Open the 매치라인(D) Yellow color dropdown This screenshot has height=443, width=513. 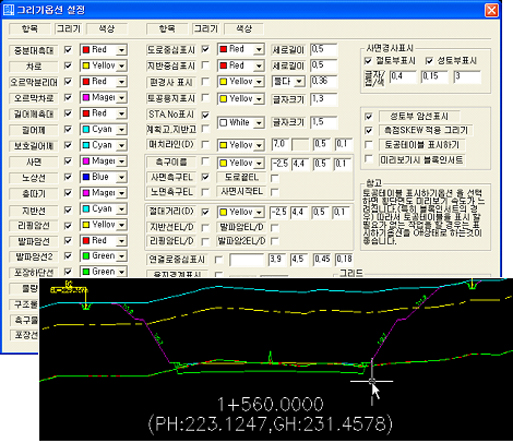click(x=259, y=145)
